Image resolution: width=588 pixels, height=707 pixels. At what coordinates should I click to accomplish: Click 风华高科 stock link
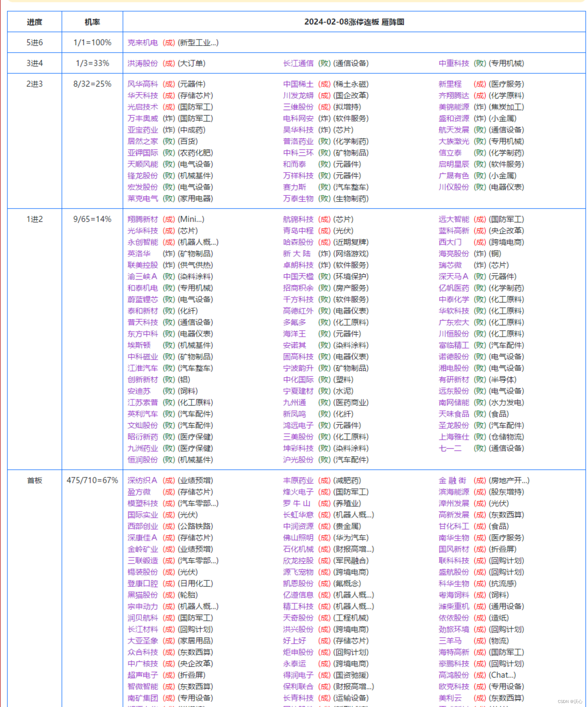[142, 84]
